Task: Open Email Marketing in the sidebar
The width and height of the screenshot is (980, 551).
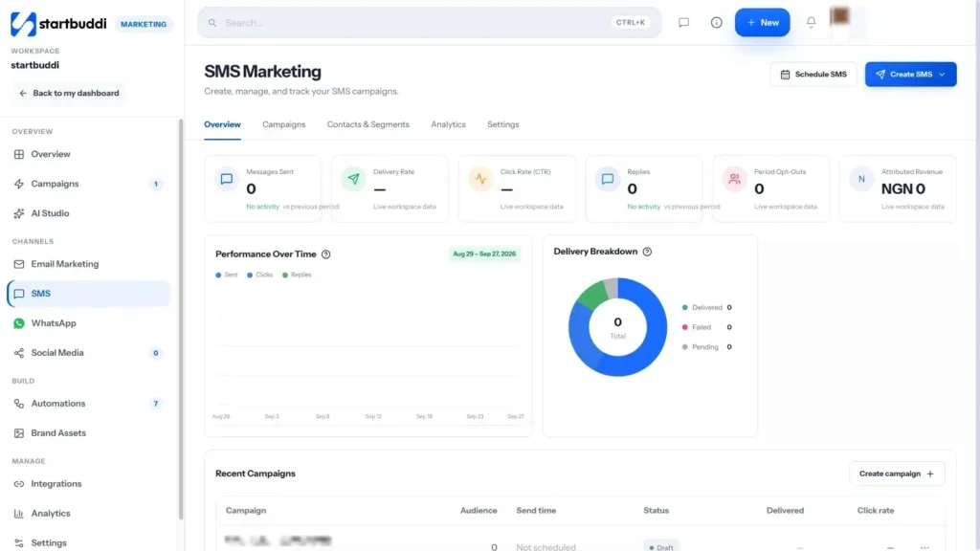Action: (x=88, y=264)
